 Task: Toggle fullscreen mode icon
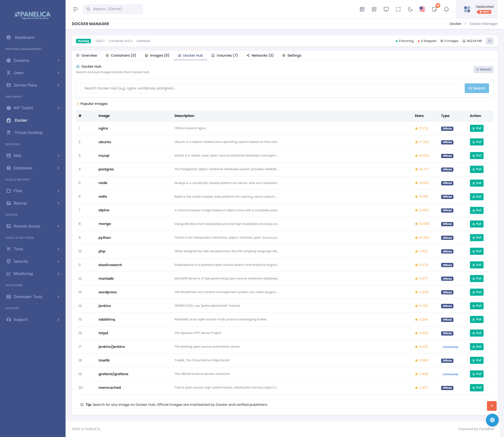tap(398, 9)
